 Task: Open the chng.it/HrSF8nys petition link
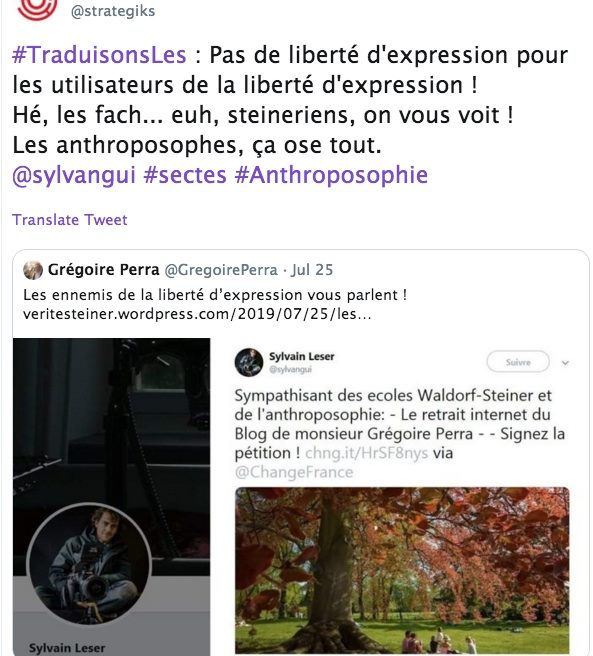click(x=367, y=453)
